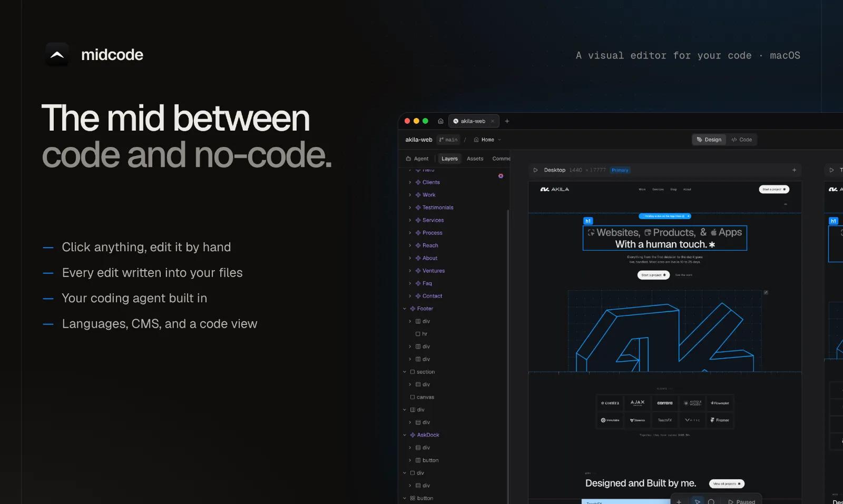This screenshot has height=504, width=843.
Task: Select the hr layer
Action: click(421, 334)
